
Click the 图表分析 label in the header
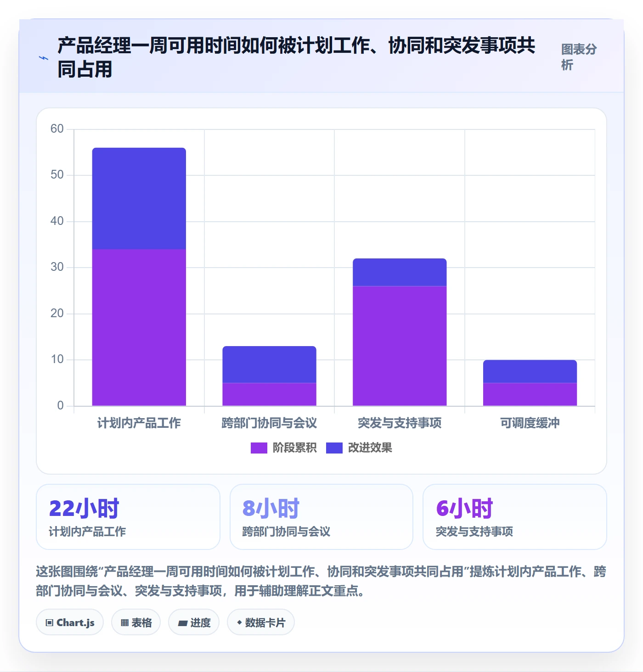click(579, 57)
